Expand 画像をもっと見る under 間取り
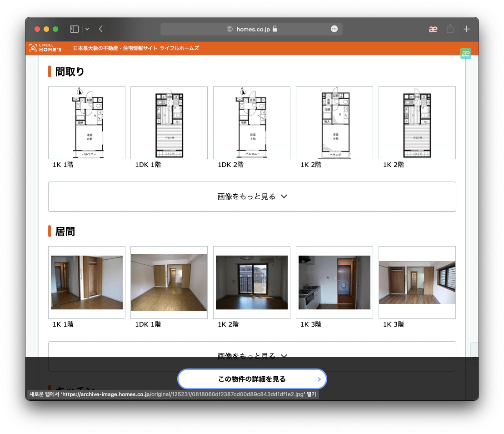The width and height of the screenshot is (504, 434). click(252, 197)
